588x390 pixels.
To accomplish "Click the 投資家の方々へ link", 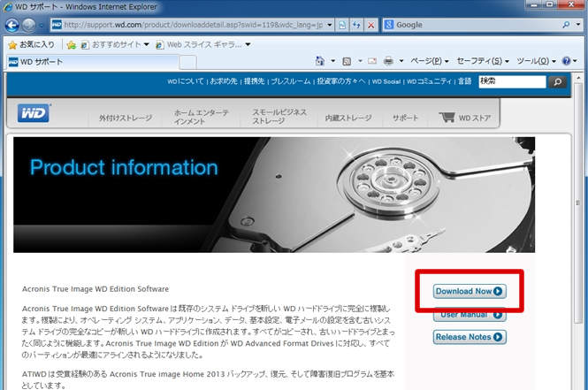I will click(x=341, y=81).
